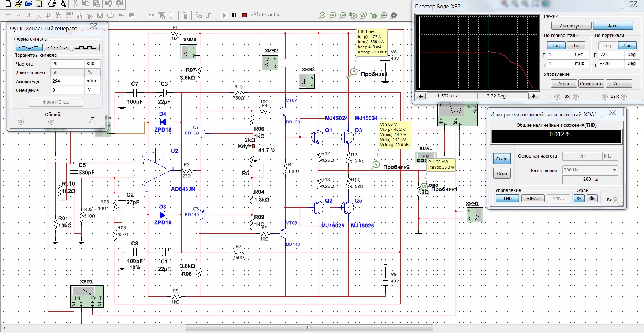Set horizontal axis to Лин scale

[x=576, y=45]
